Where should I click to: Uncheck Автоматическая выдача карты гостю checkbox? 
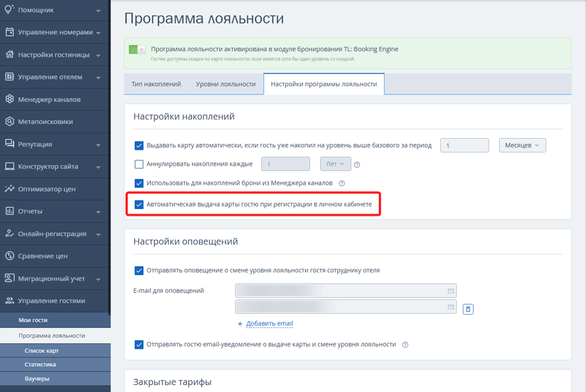(139, 204)
